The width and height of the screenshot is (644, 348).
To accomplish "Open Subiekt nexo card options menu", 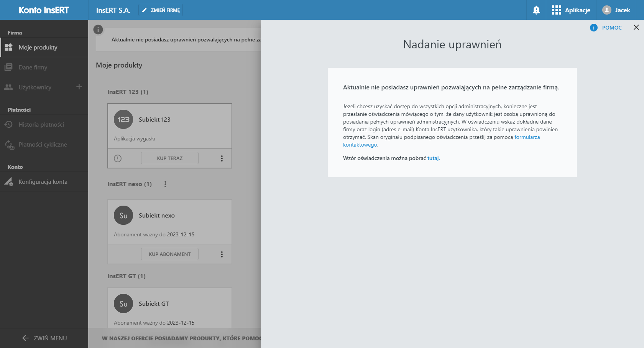I will click(x=222, y=254).
